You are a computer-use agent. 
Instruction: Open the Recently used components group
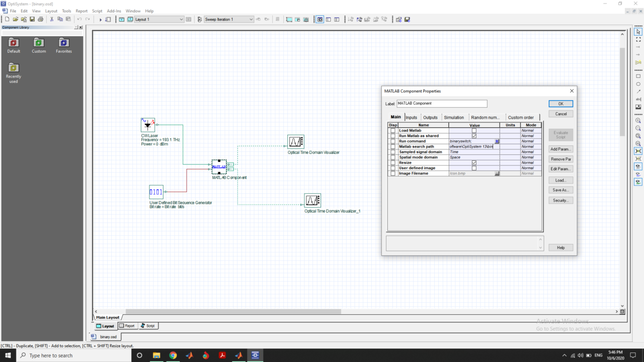pos(14,68)
